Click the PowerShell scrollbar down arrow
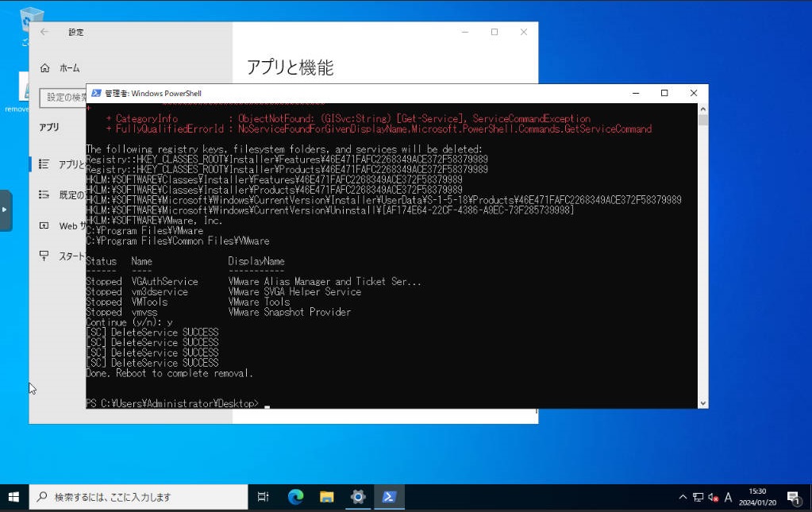Image resolution: width=812 pixels, height=512 pixels. click(700, 401)
